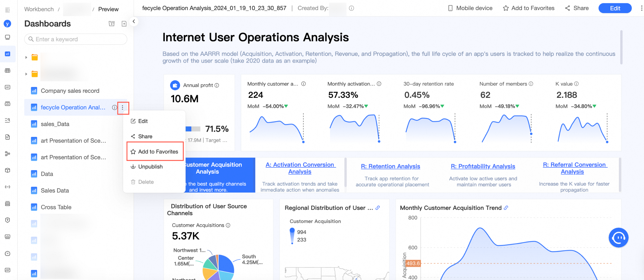Open the monitor icon in the left rail
644x280 pixels.
pyautogui.click(x=8, y=37)
